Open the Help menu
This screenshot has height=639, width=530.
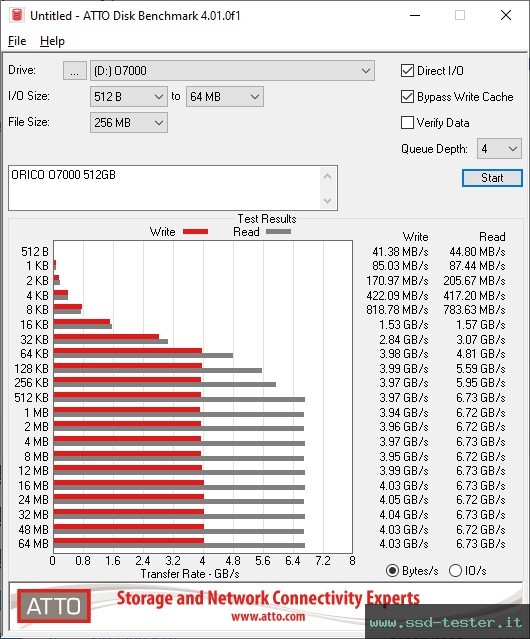tap(52, 41)
